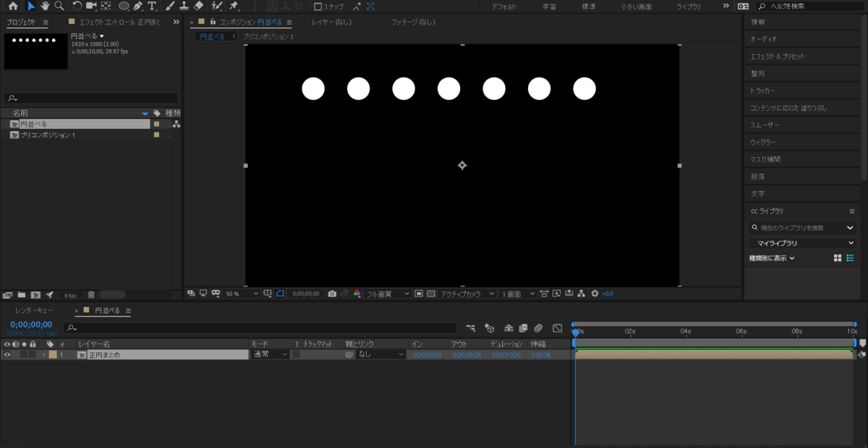Toggle the composition viewer lock icon

(x=212, y=22)
